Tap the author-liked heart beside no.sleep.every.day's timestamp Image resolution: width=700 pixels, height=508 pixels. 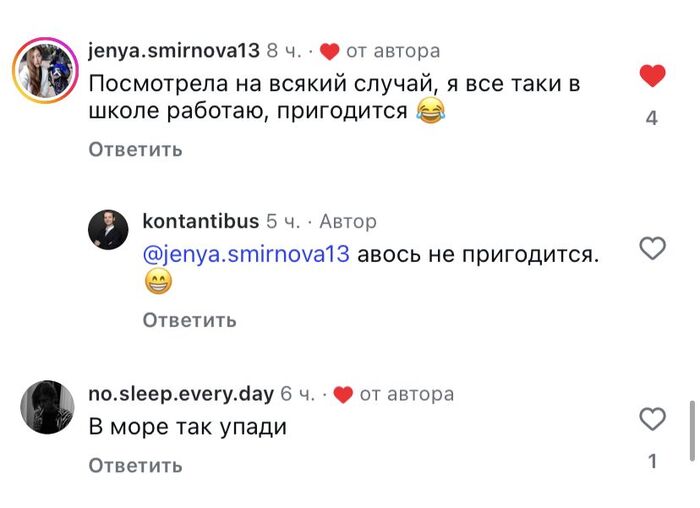click(343, 395)
